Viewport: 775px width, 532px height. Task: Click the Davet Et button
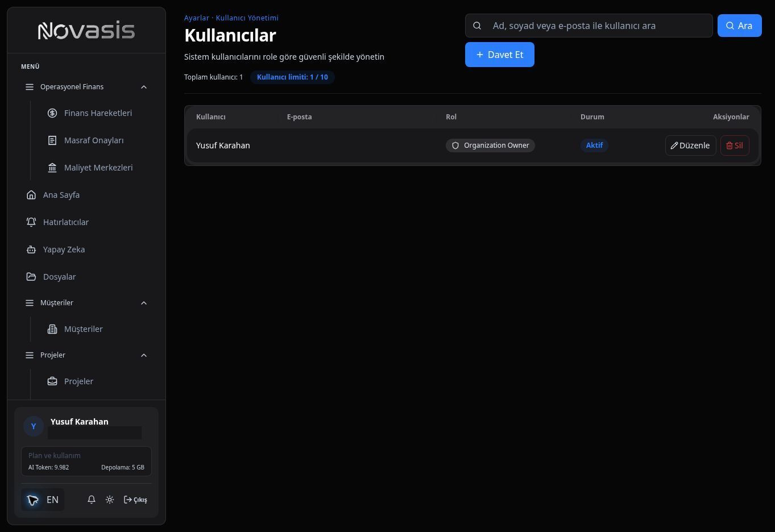coord(500,55)
